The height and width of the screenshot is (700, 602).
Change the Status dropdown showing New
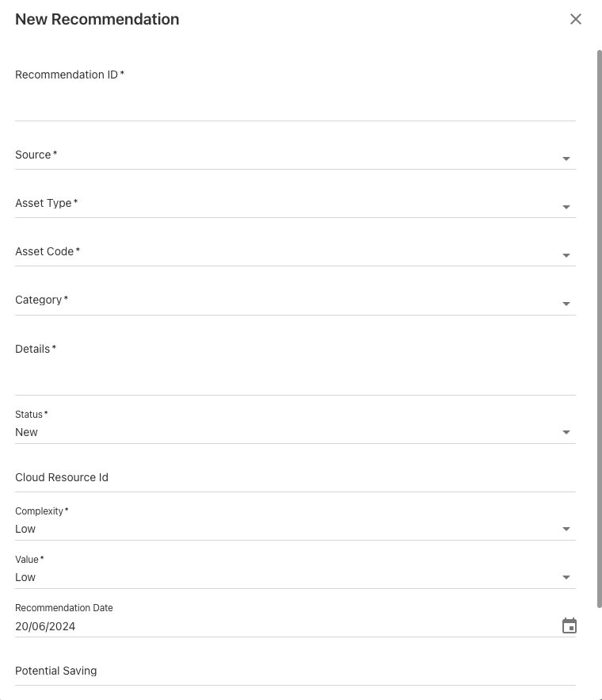click(x=295, y=432)
